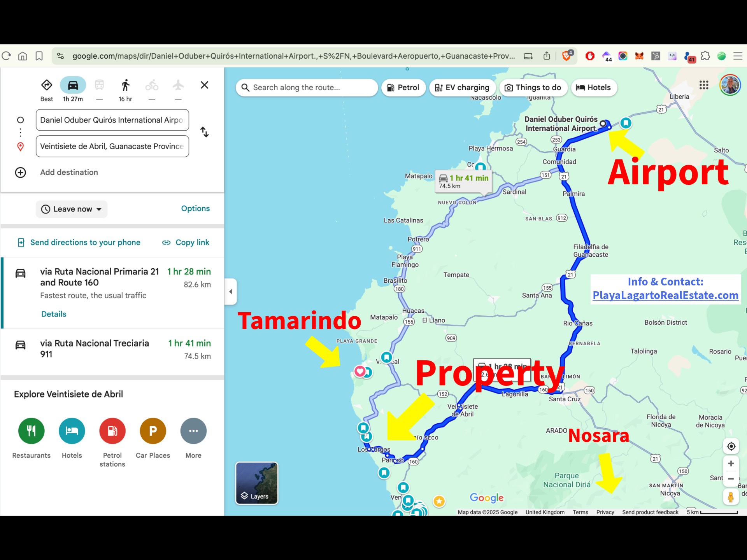
Task: Open the Leave now dropdown
Action: 72,209
